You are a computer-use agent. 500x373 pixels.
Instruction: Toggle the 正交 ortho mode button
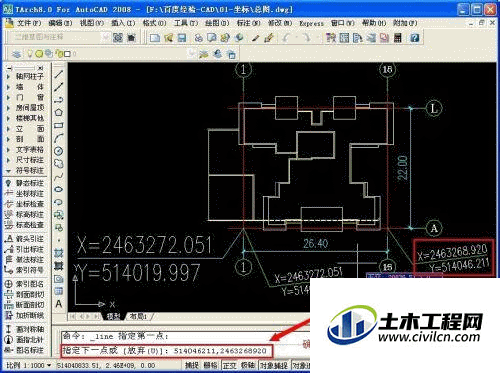(229, 365)
